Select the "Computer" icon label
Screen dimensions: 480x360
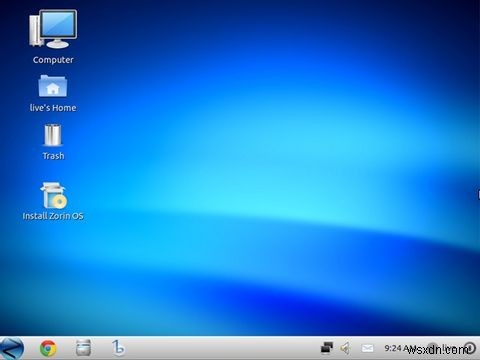pos(53,60)
